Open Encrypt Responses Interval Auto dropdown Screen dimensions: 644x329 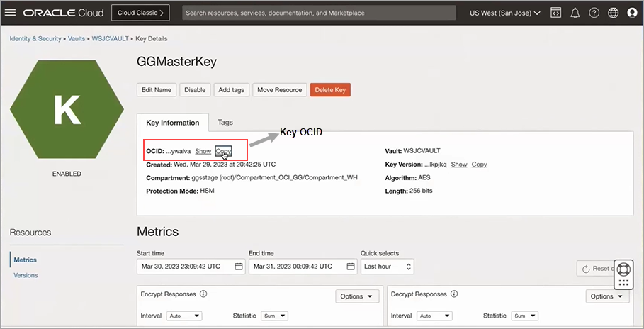tap(184, 316)
